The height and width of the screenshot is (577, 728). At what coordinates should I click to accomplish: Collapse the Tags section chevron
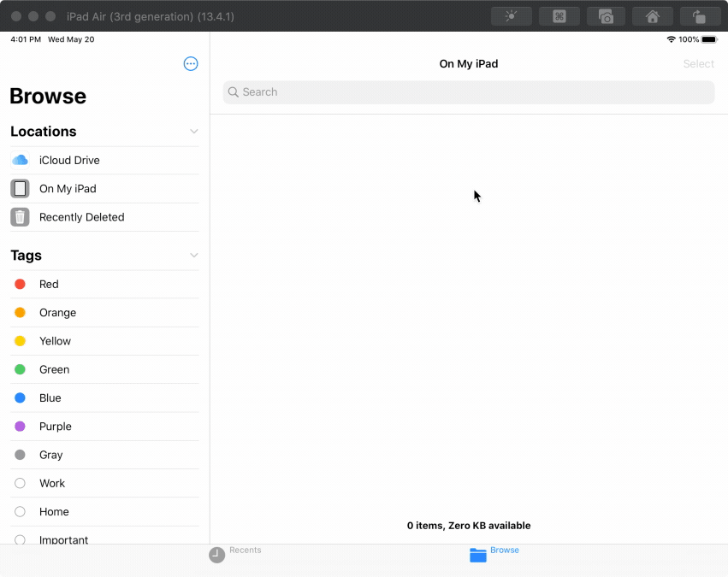pos(194,255)
